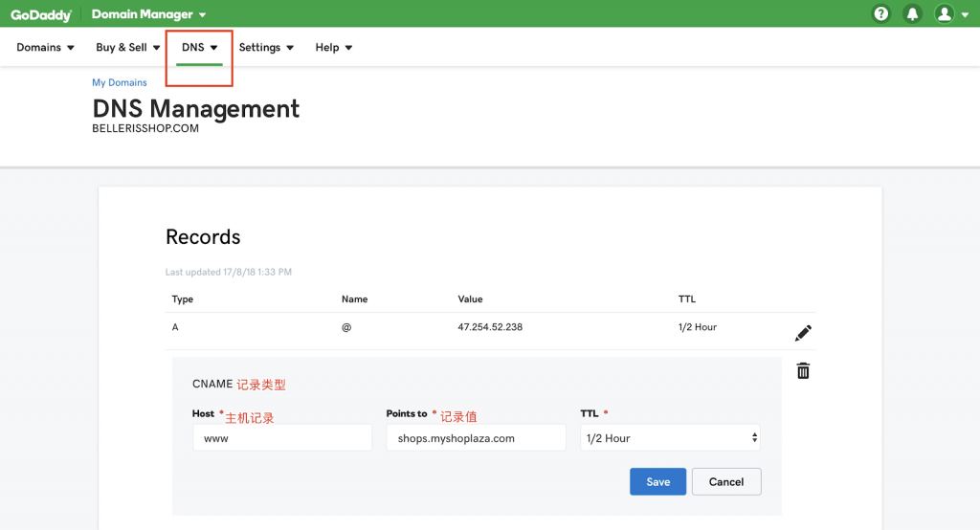Save the CNAME record

click(657, 481)
